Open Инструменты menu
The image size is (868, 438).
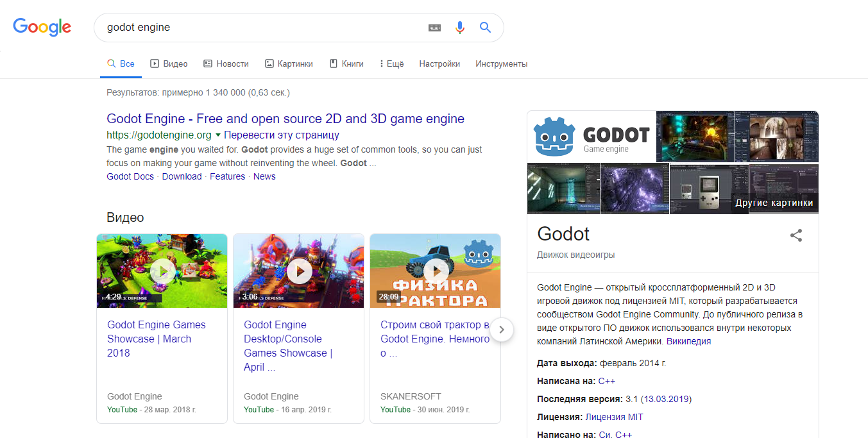coord(501,63)
